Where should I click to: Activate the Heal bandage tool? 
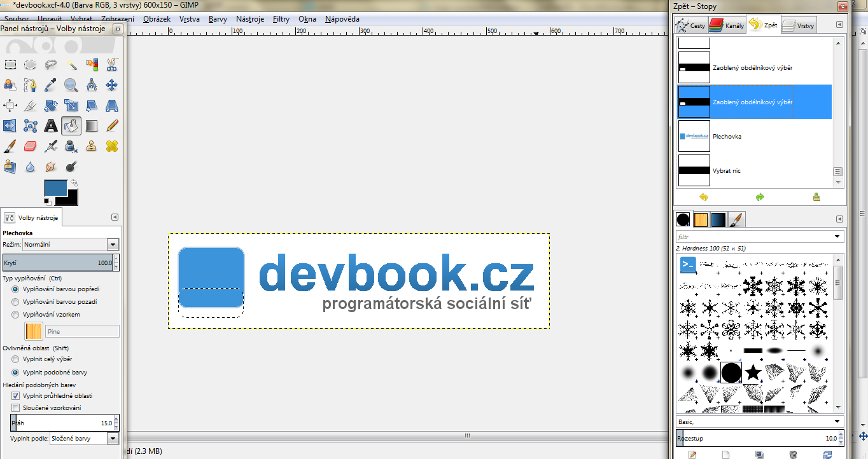(x=112, y=146)
